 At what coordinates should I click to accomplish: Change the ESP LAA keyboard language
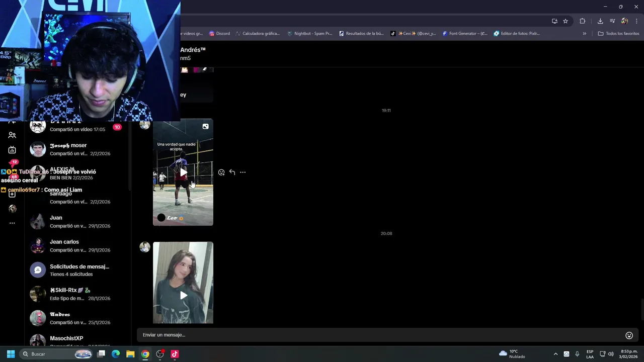pos(590,354)
